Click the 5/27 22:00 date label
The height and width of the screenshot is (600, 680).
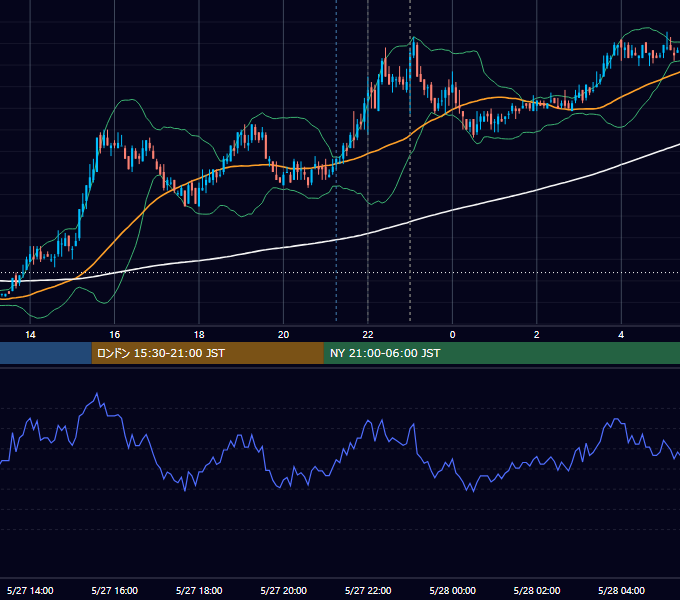pyautogui.click(x=368, y=590)
